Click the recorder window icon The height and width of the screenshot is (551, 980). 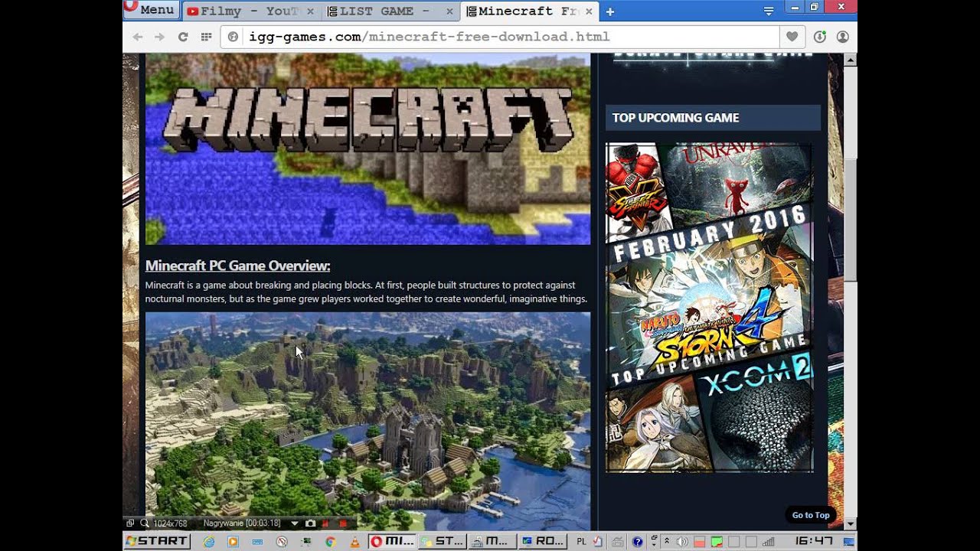click(130, 523)
